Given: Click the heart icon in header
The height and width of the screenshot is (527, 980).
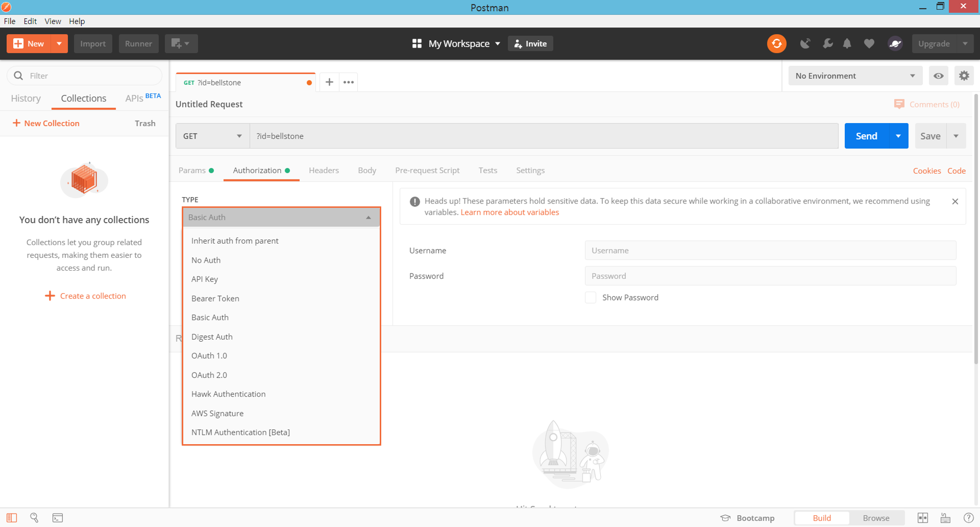Looking at the screenshot, I should pos(869,44).
